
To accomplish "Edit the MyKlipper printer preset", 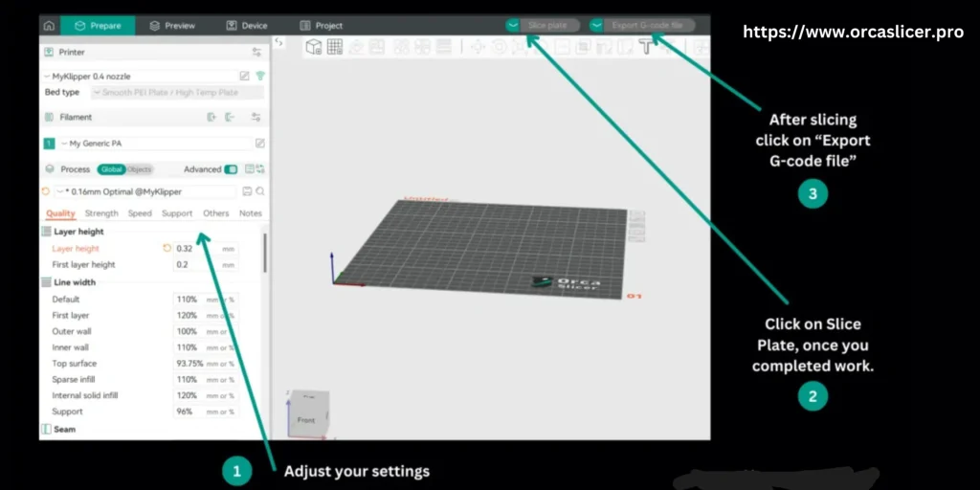I will (x=244, y=77).
